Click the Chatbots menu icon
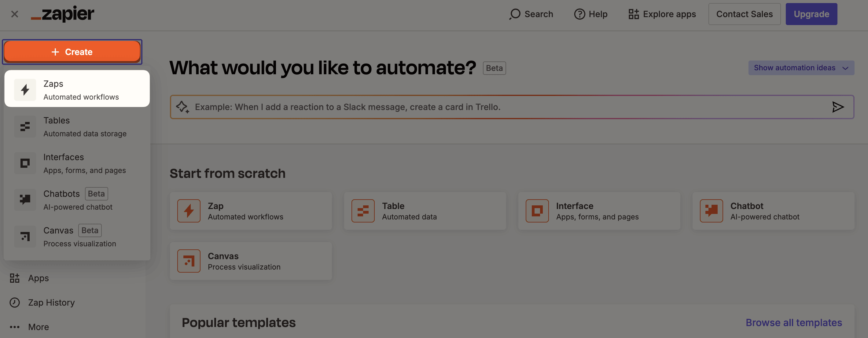The width and height of the screenshot is (868, 338). [25, 200]
